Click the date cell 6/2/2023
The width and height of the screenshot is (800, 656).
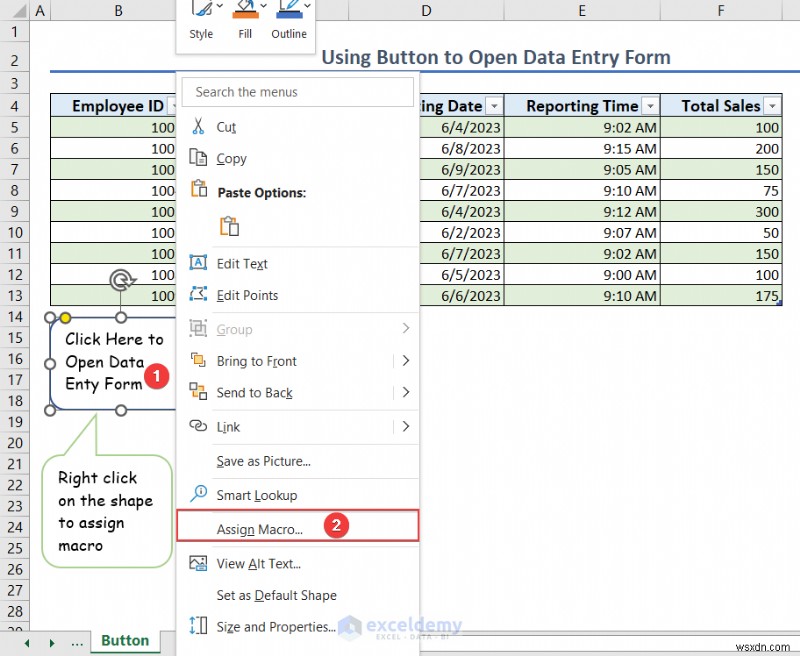(461, 233)
